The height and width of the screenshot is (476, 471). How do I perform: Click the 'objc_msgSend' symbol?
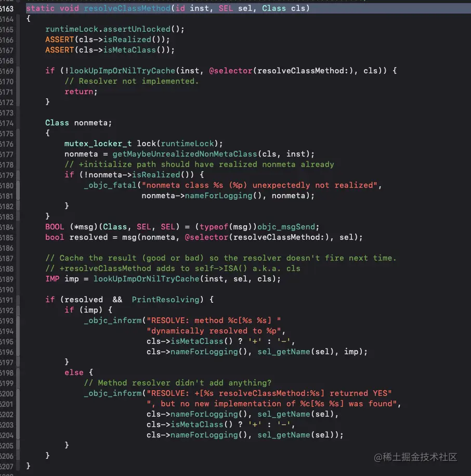[286, 227]
